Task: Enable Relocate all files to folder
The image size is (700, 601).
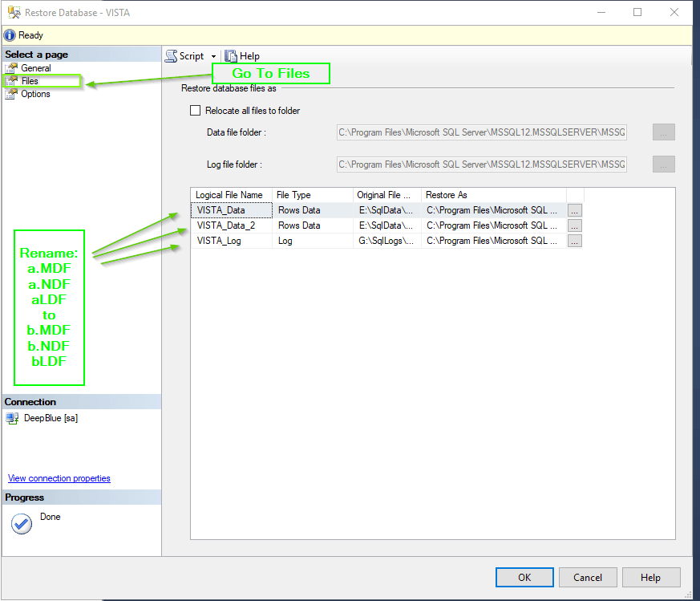Action: [195, 111]
